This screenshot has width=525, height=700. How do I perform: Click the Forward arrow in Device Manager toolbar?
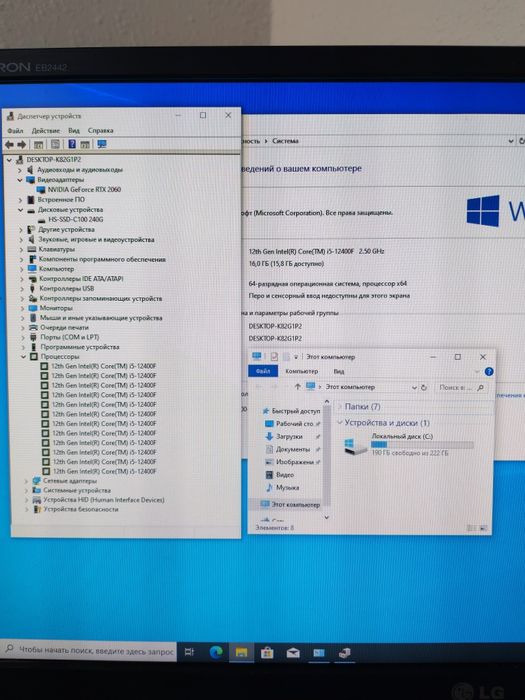[21, 145]
